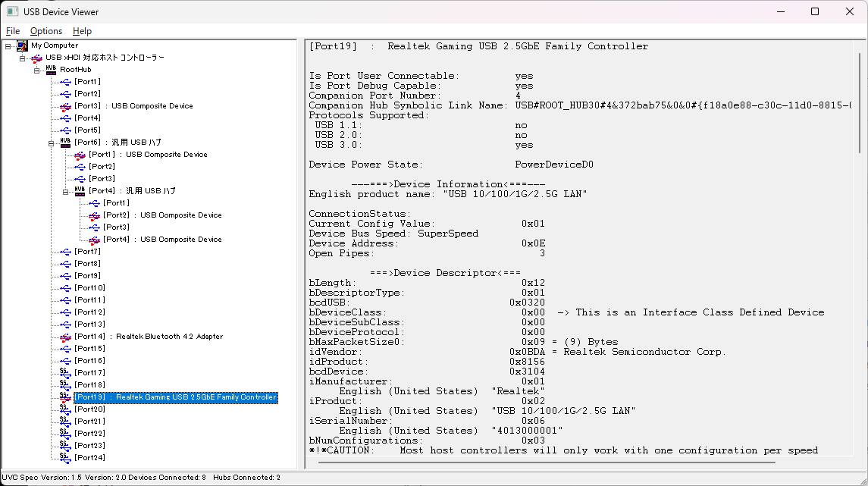868x486 pixels.
Task: Select [Port20] in the tree
Action: 89,409
